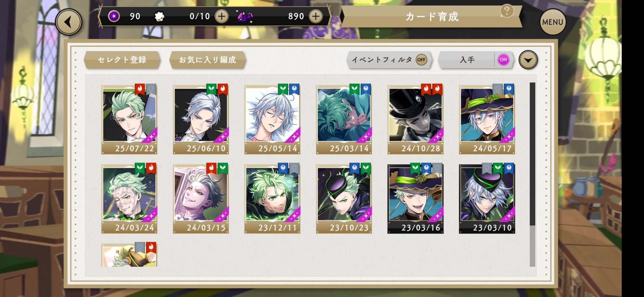
Task: Go back with the left arrow button
Action: [x=68, y=22]
